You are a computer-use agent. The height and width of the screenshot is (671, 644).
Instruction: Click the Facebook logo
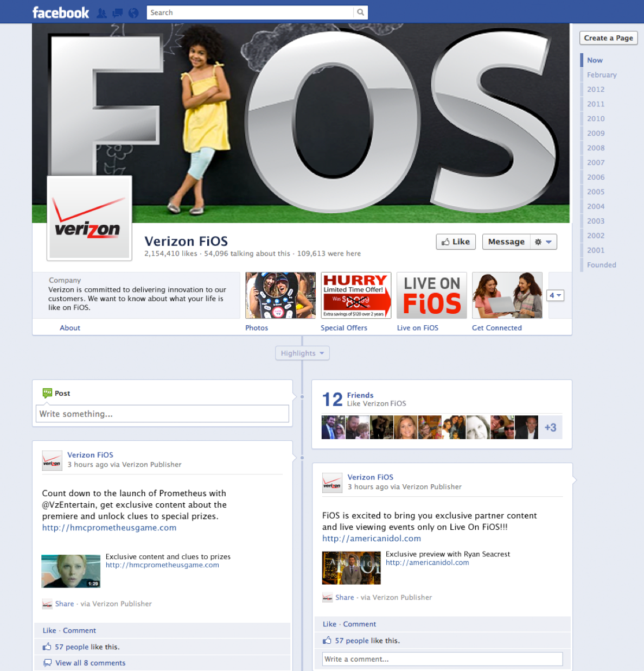pyautogui.click(x=61, y=12)
